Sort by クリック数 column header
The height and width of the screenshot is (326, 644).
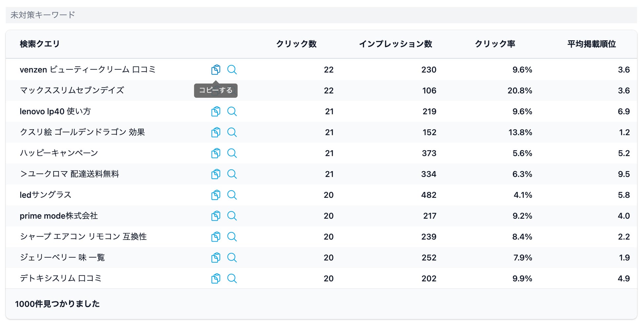pyautogui.click(x=296, y=44)
